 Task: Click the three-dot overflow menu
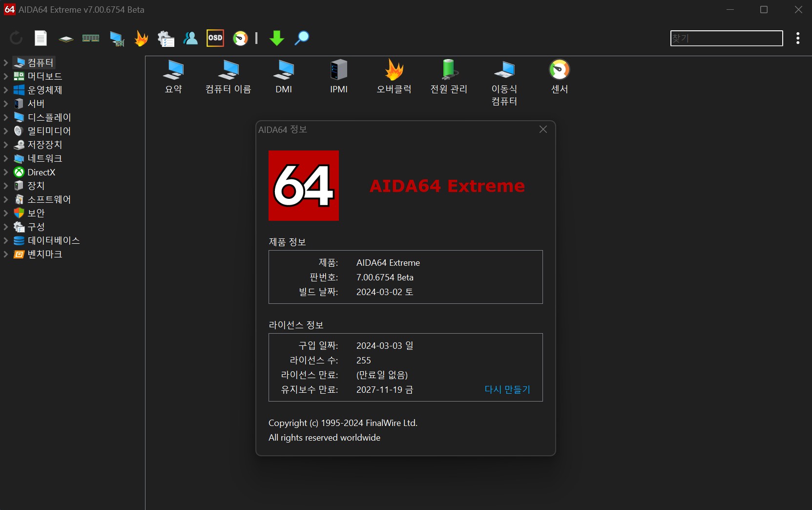pos(798,38)
